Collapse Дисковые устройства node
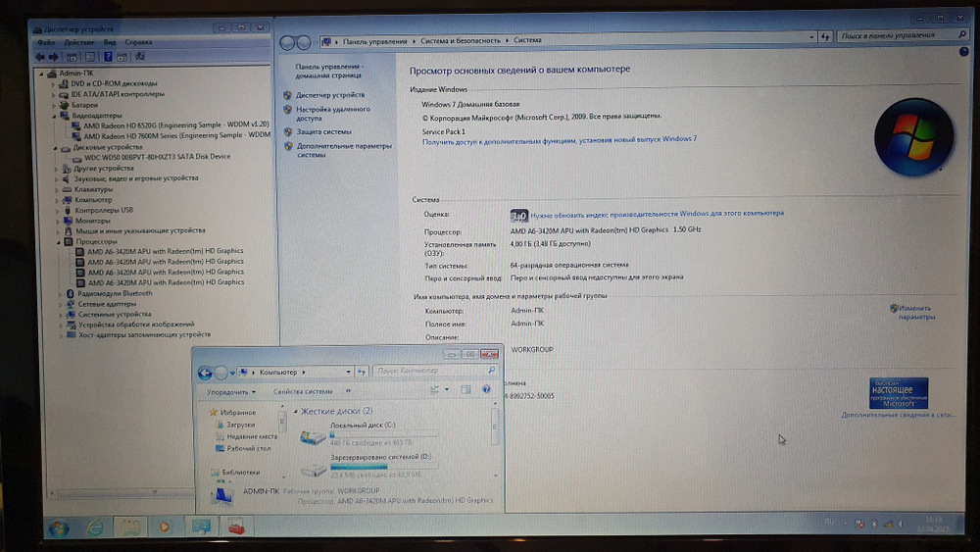 [x=55, y=148]
